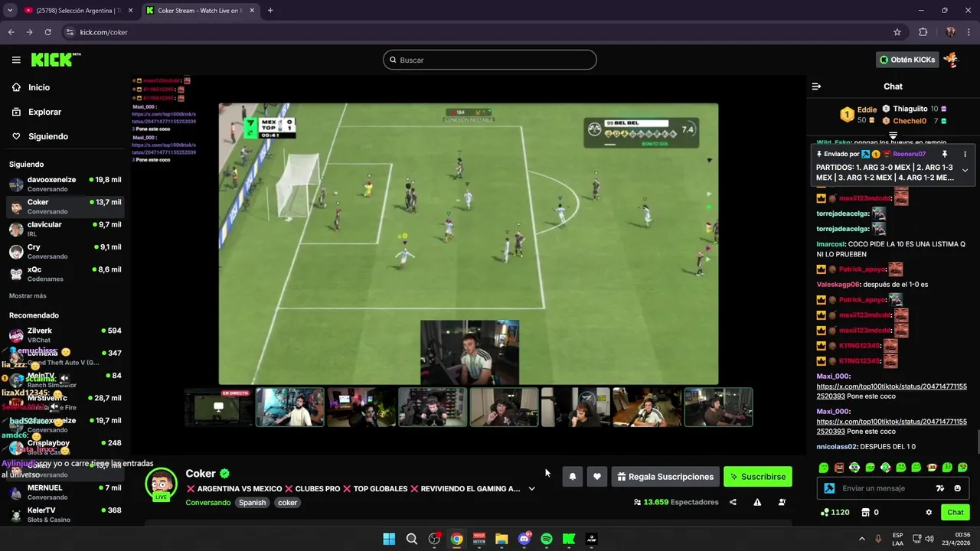
Task: Bookmark this page with star icon
Action: coord(897,32)
